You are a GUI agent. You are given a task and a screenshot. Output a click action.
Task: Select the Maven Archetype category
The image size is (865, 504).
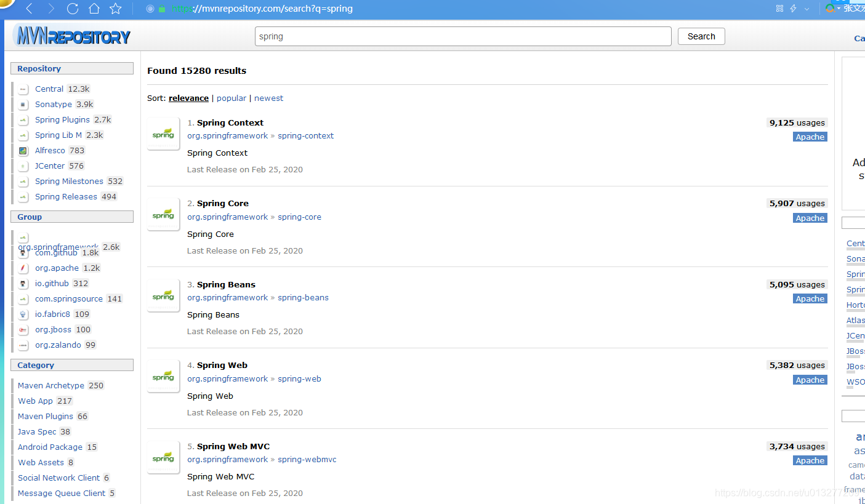51,386
